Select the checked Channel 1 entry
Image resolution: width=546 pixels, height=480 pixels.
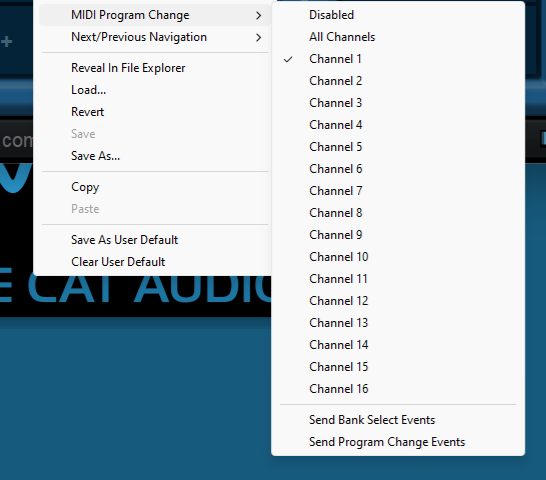(398, 59)
